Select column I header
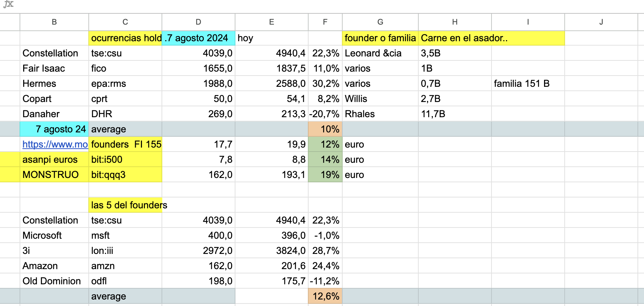644x306 pixels. [x=528, y=22]
